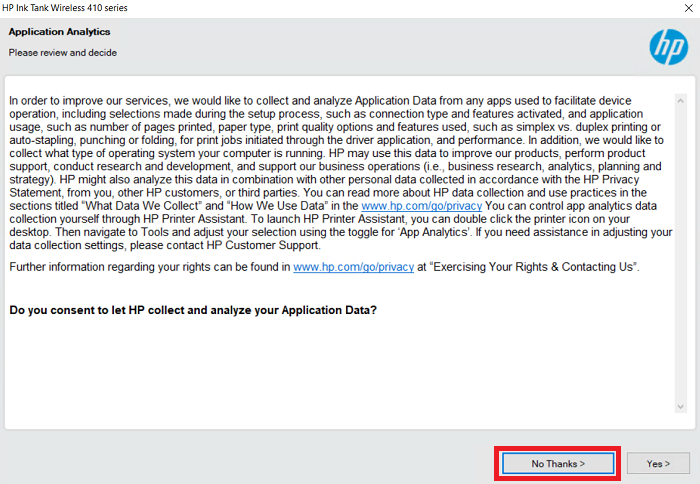Screen dimensions: 700x484
Task: Close the HP Ink Tank Wireless window
Action: [x=688, y=8]
